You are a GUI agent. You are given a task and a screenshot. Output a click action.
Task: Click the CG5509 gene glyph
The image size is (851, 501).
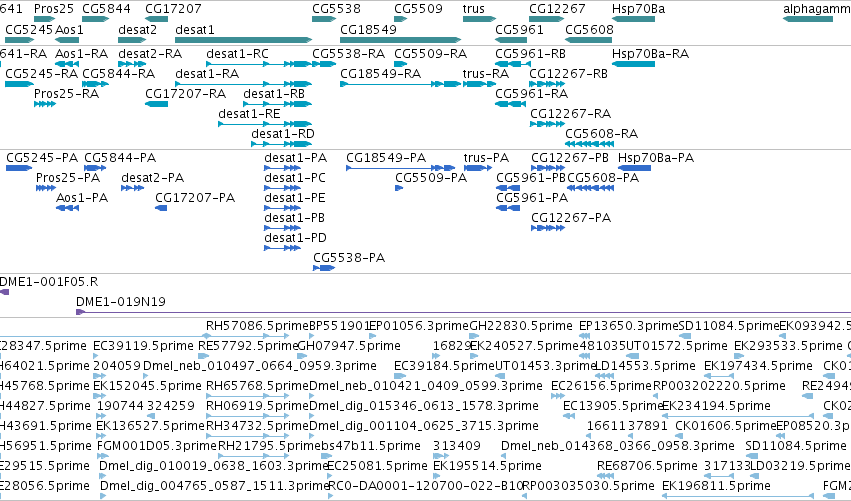[401, 19]
